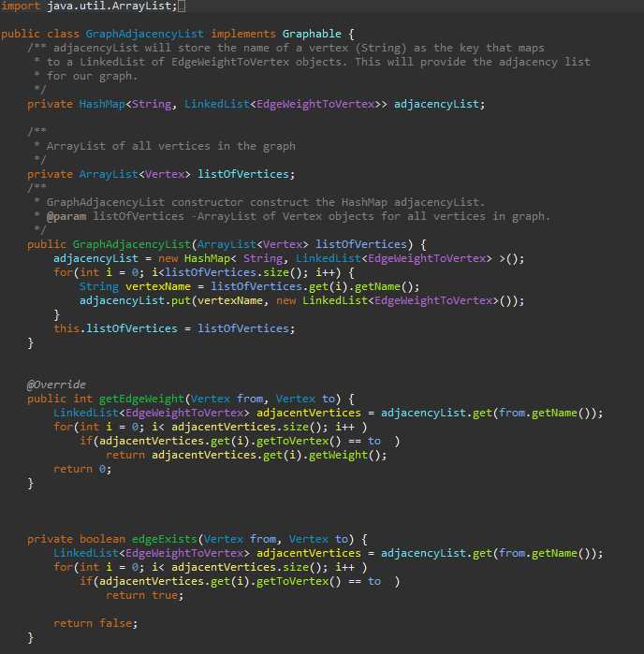Screen dimensions: 644x654
Task: Click the "put" method call
Action: coord(181,300)
